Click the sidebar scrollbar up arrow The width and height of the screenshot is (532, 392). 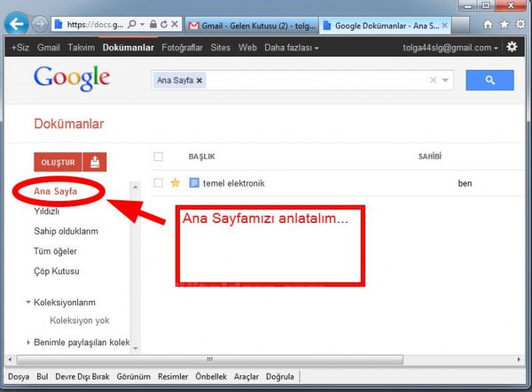(136, 187)
